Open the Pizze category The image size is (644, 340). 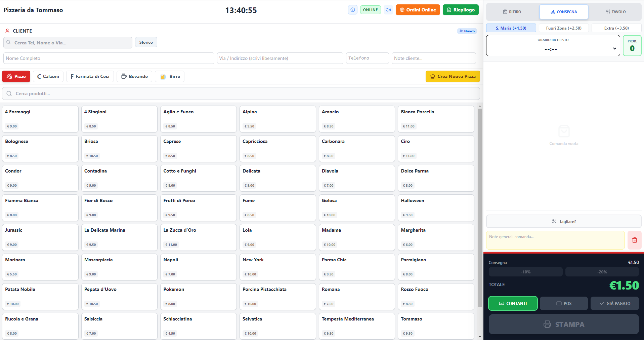point(16,76)
